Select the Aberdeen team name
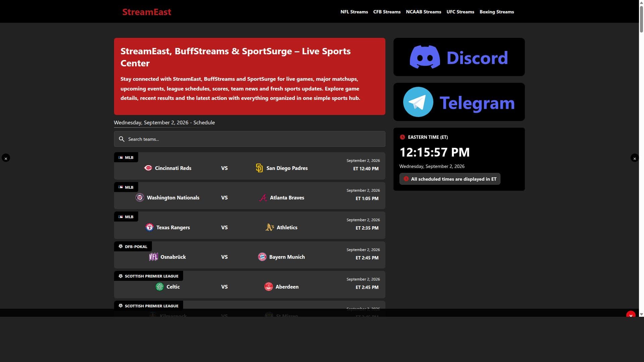This screenshot has height=362, width=644. tap(287, 287)
